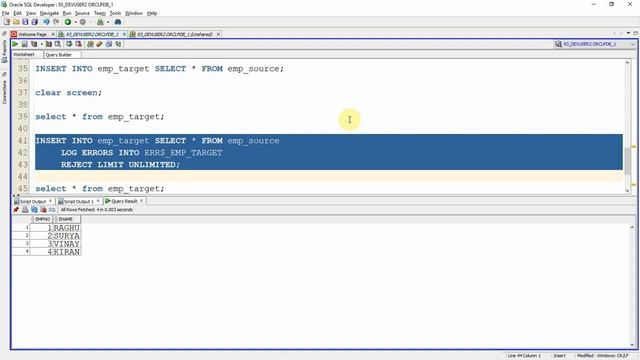Close the Welcome Page tab
This screenshot has width=640, height=360.
coord(53,34)
